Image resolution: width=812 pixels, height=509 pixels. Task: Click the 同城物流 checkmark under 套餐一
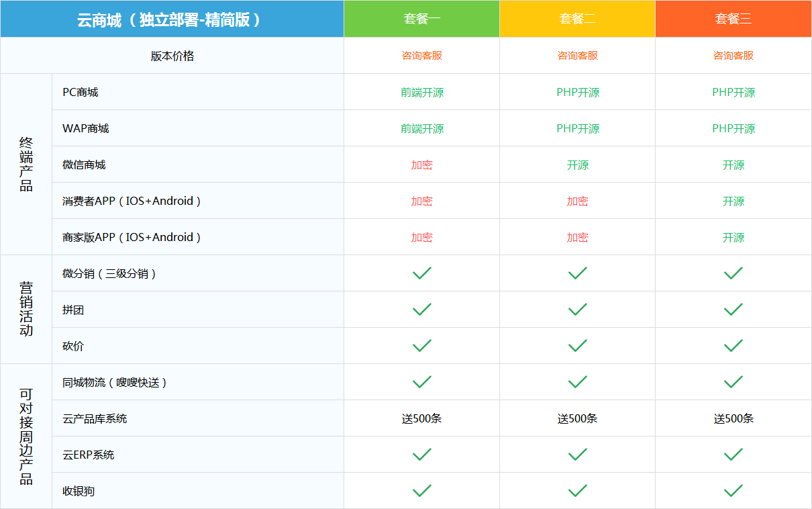(421, 381)
